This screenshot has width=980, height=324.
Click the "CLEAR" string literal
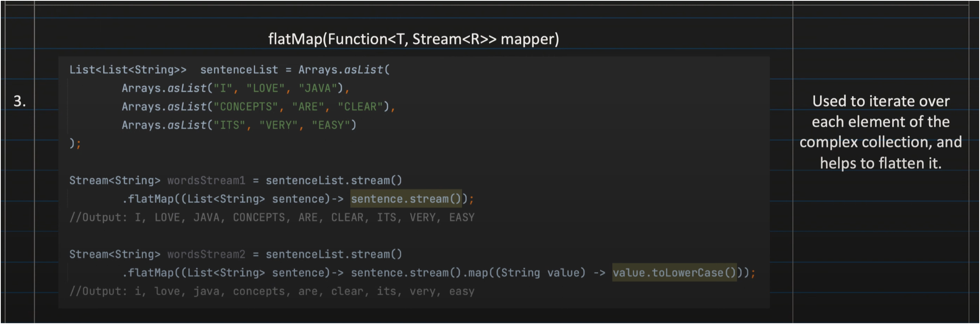[360, 107]
